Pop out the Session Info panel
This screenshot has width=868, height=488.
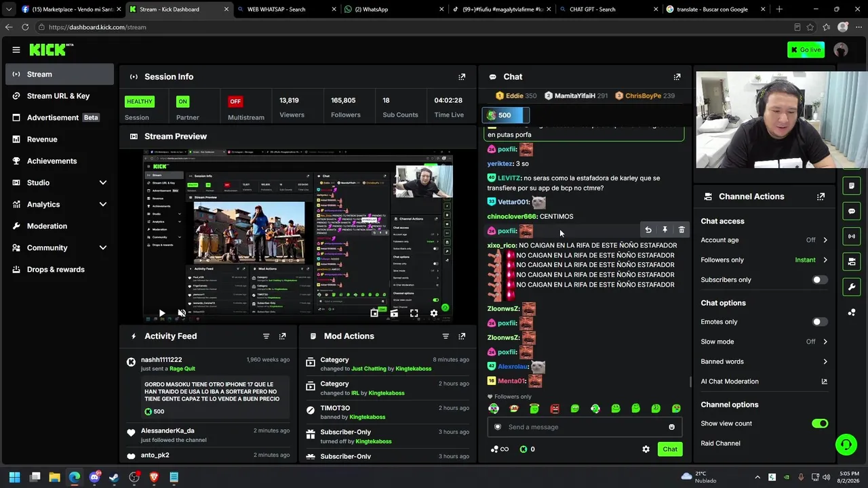pos(462,77)
